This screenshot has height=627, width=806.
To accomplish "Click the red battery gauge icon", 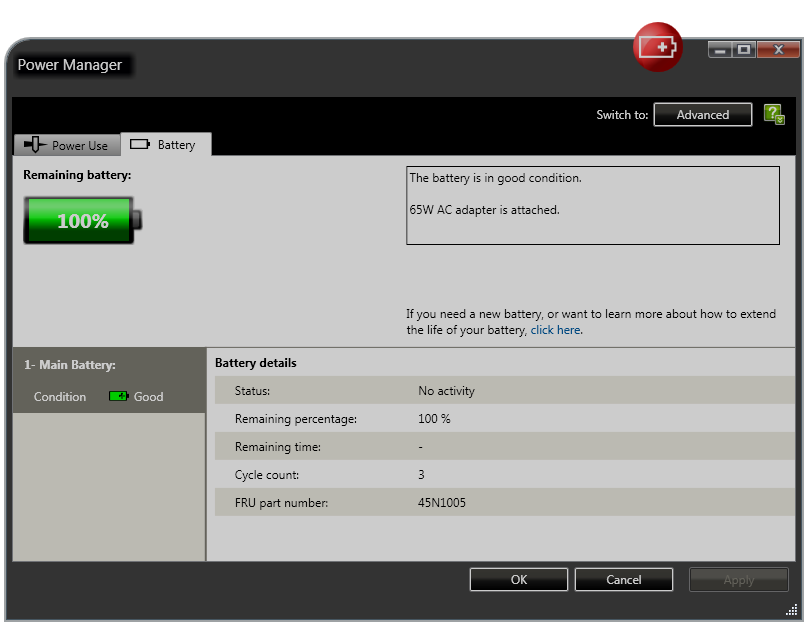I will [657, 47].
